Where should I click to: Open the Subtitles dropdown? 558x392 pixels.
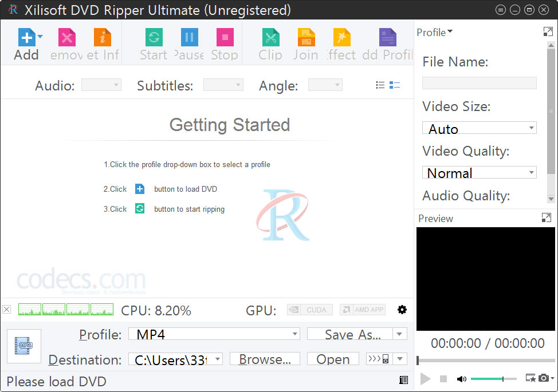[x=223, y=85]
